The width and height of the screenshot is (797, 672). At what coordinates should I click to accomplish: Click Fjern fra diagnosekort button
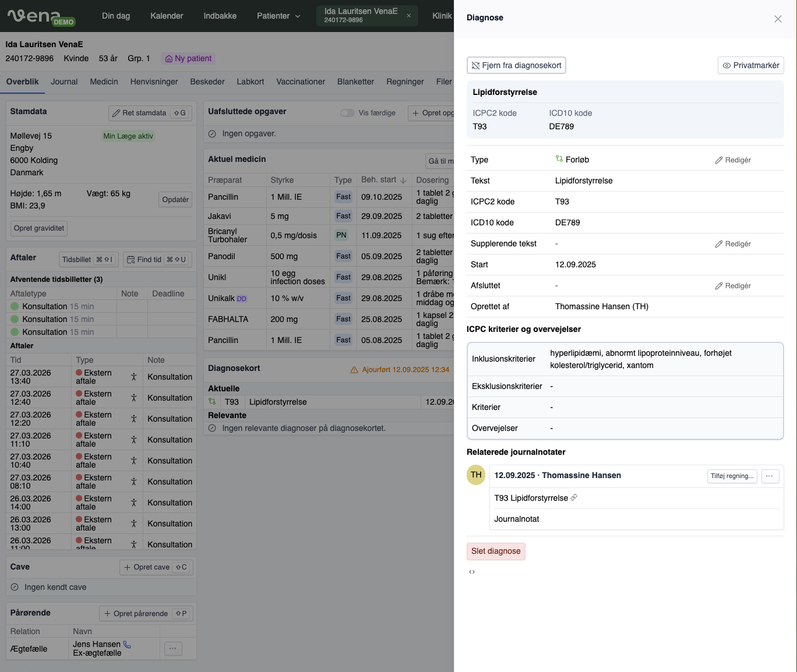pyautogui.click(x=516, y=65)
